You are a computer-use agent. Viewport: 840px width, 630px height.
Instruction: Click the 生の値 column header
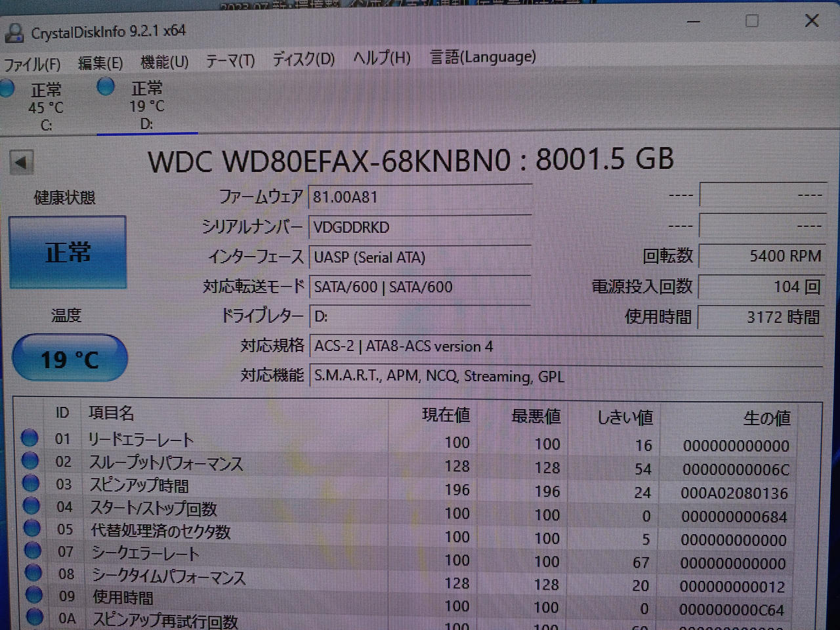pos(766,417)
